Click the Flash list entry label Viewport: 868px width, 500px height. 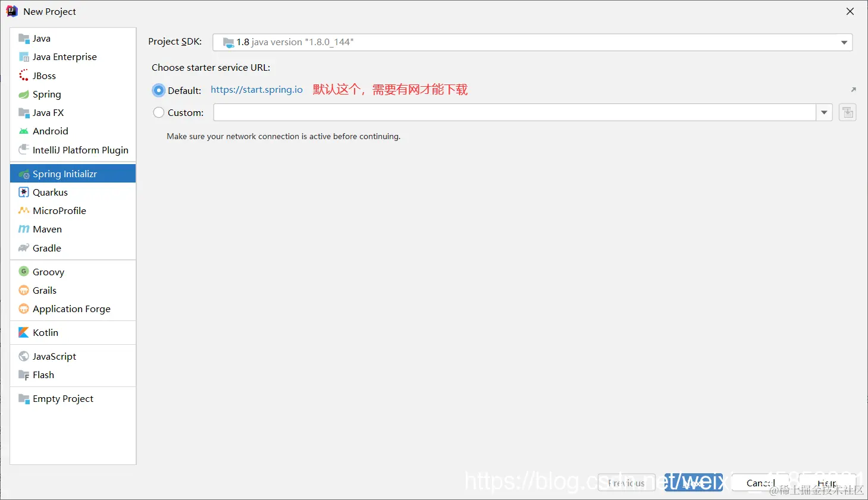click(43, 375)
